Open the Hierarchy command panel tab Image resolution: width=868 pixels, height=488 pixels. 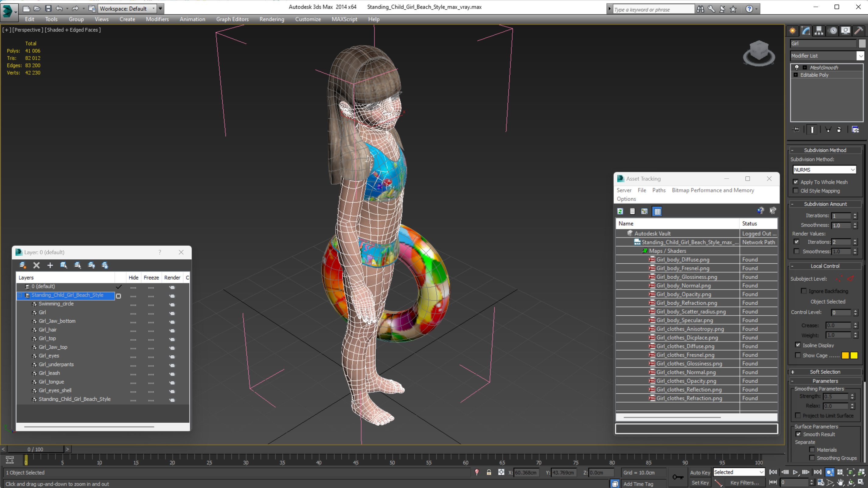tap(819, 31)
